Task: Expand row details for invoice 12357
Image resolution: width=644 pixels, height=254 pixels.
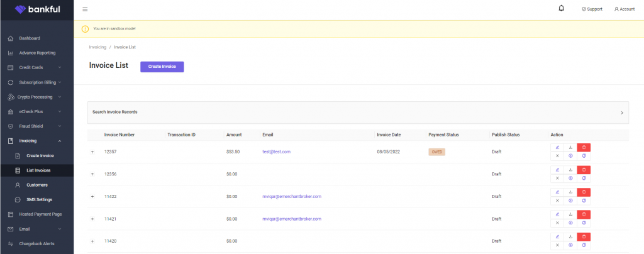Action: tap(92, 152)
